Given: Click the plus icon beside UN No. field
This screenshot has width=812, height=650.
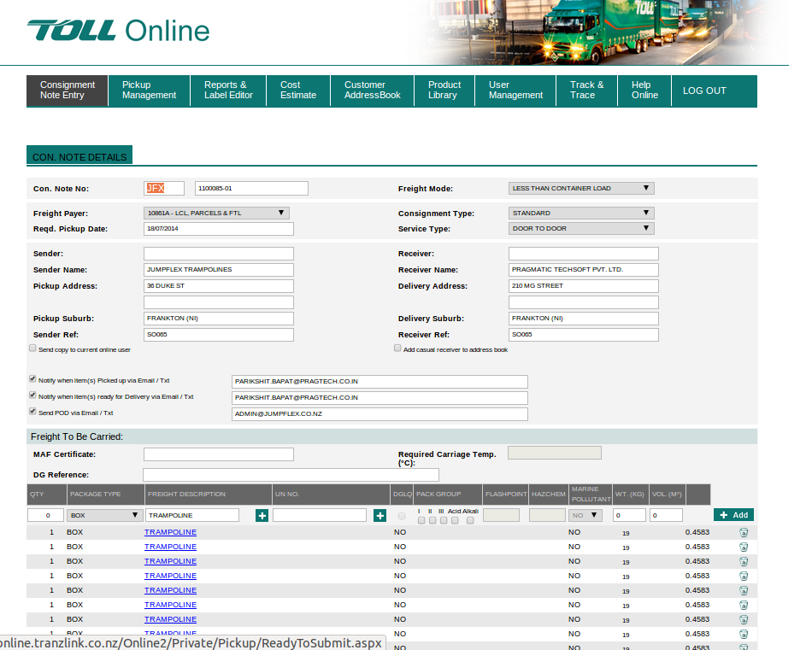Looking at the screenshot, I should [x=380, y=515].
